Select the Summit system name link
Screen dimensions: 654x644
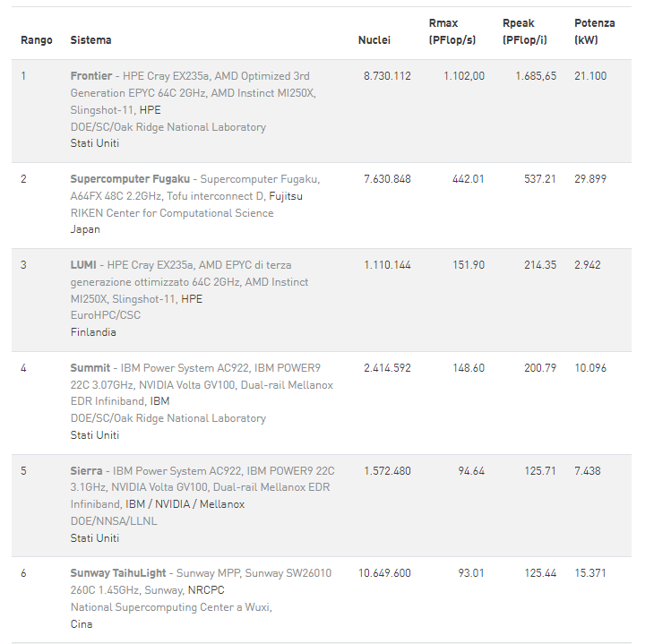[90, 368]
